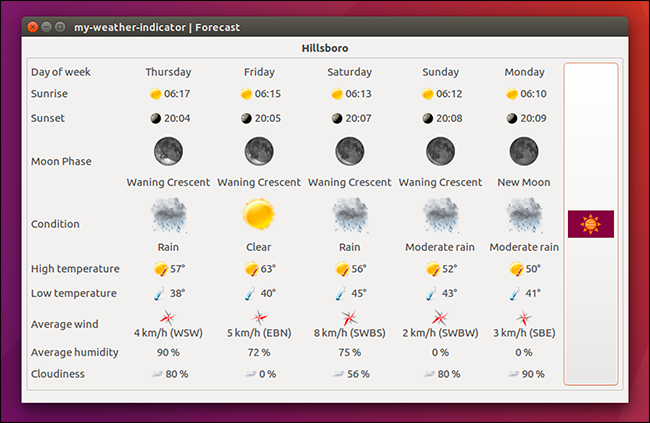Click the Saturday column header
650x423 pixels.
click(x=350, y=72)
